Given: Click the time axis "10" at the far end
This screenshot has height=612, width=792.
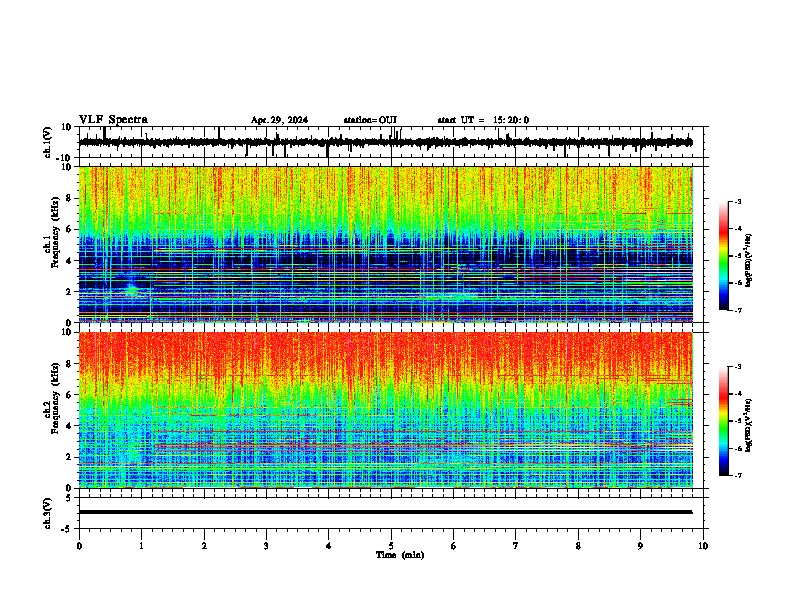Looking at the screenshot, I should point(703,546).
